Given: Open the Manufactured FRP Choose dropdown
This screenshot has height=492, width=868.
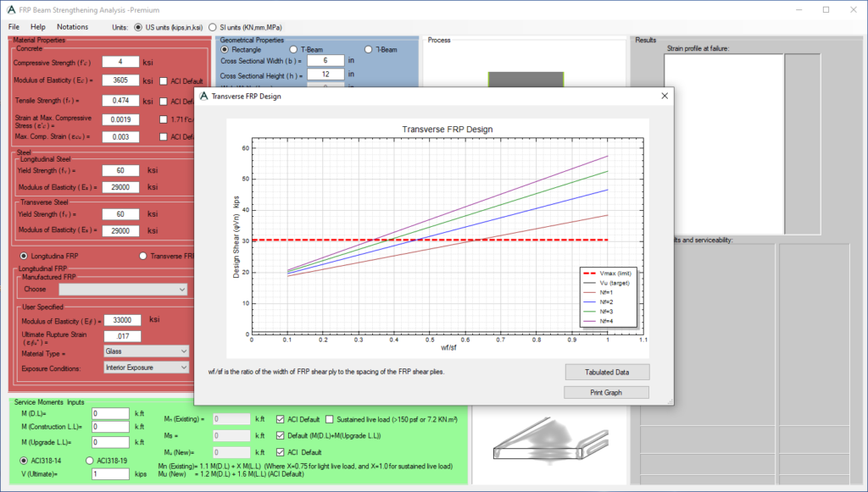Looking at the screenshot, I should [x=123, y=290].
